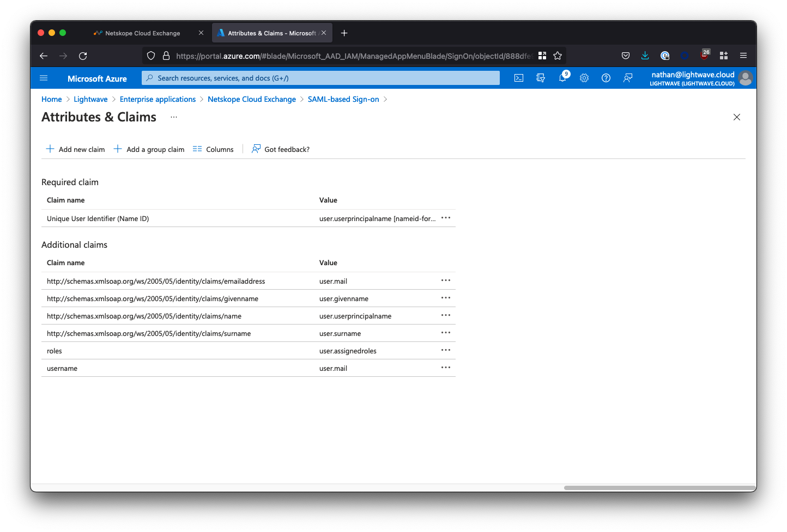The image size is (787, 532).
Task: Expand more options for the emailaddress claim
Action: 446,280
